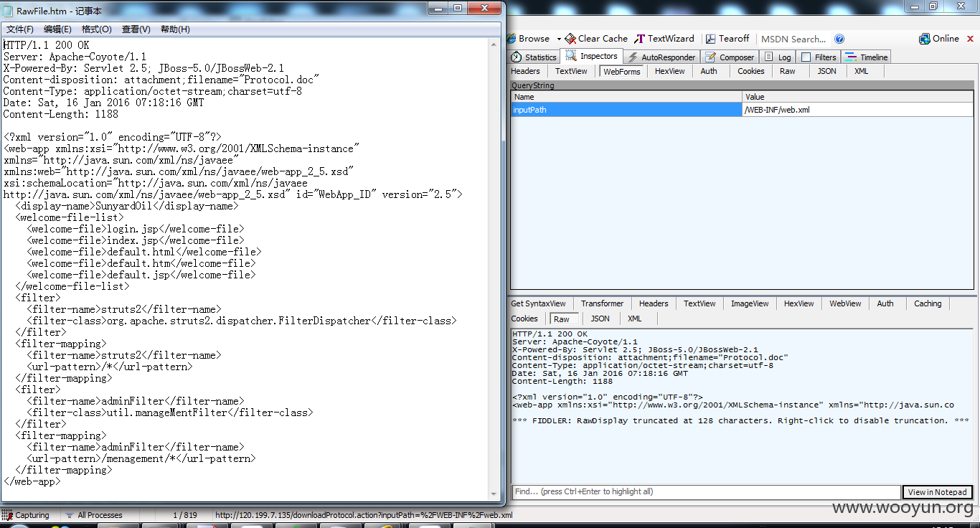The height and width of the screenshot is (528, 980).
Task: Click the downloadProtocol.action URL in status bar
Action: pos(363,515)
